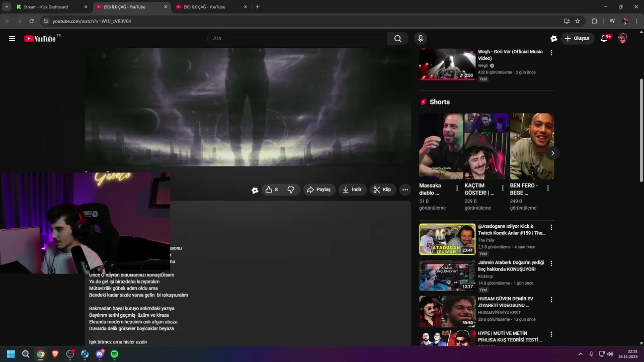
Task: Click the Paylaş share button
Action: click(319, 190)
